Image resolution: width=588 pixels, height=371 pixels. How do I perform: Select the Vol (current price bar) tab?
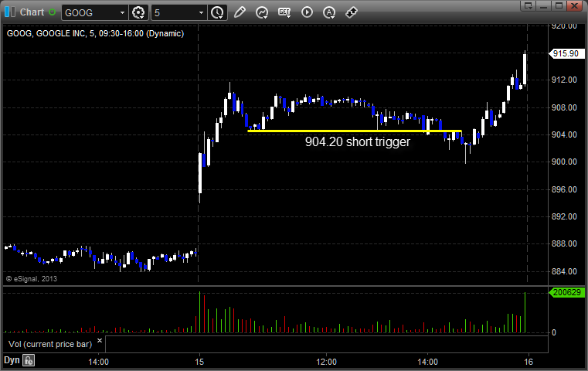pos(50,344)
